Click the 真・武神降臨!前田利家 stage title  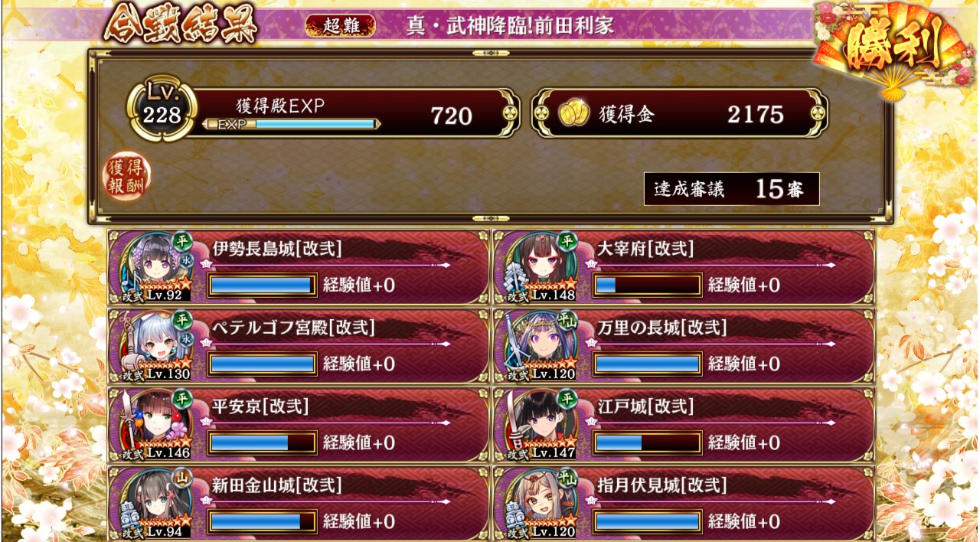coord(511,26)
